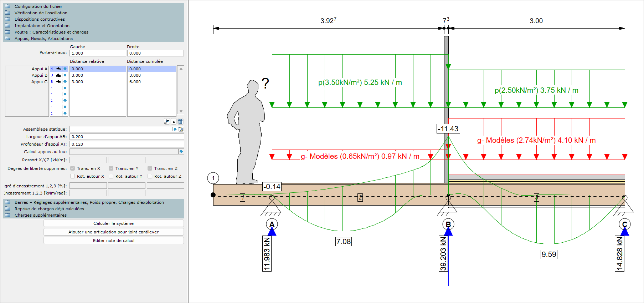Screen dimensions: 644x303
Task: Click Editer note de calcul button
Action: tap(114, 241)
